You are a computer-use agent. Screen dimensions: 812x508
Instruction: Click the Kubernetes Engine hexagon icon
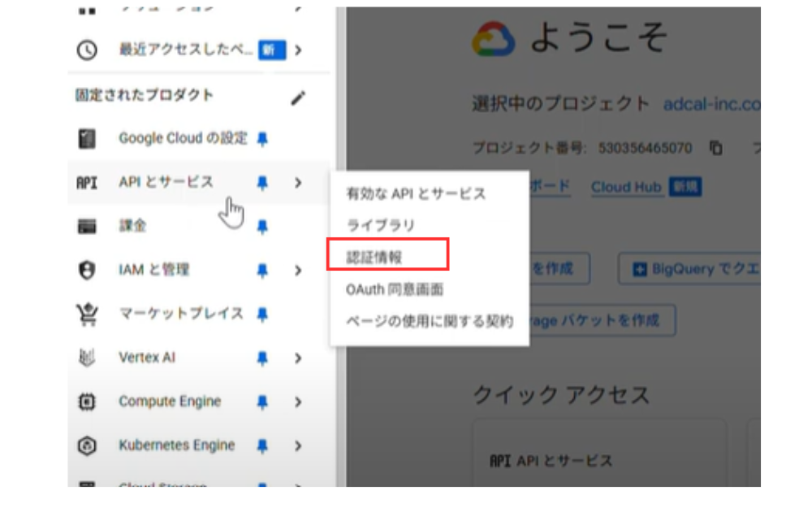pos(87,445)
